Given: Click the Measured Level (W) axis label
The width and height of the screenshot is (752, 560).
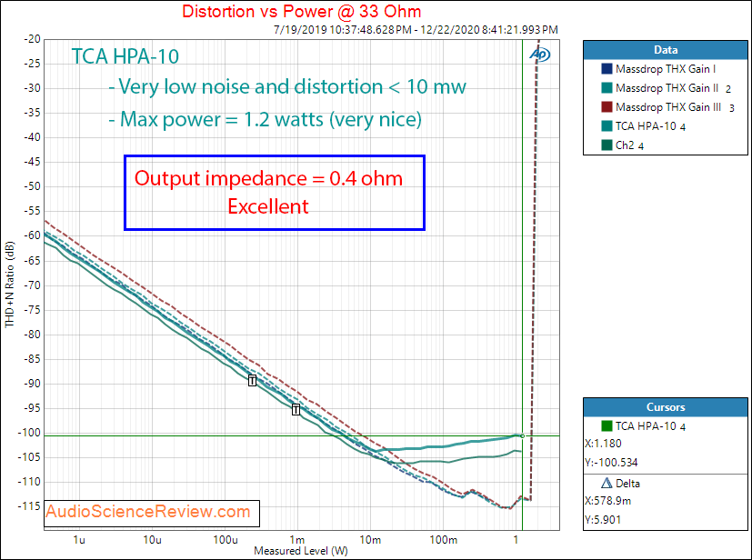Looking at the screenshot, I should tap(301, 551).
